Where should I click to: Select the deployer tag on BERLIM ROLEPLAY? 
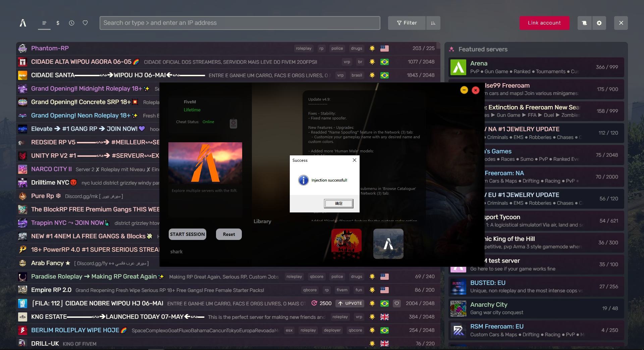click(332, 330)
